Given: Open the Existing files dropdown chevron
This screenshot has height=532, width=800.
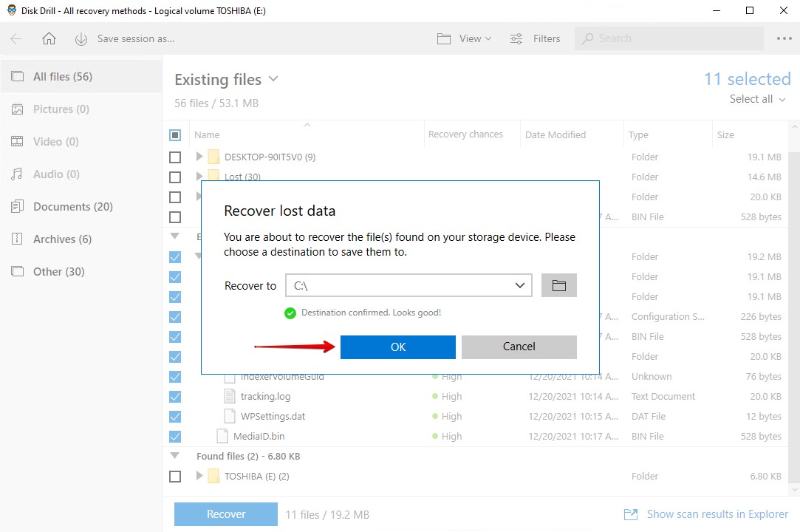Looking at the screenshot, I should point(273,78).
